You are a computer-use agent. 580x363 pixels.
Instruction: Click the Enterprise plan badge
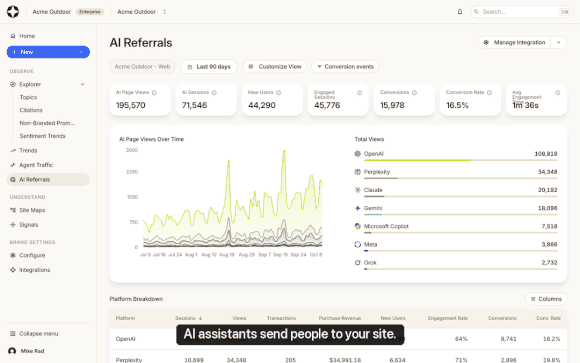pos(90,12)
